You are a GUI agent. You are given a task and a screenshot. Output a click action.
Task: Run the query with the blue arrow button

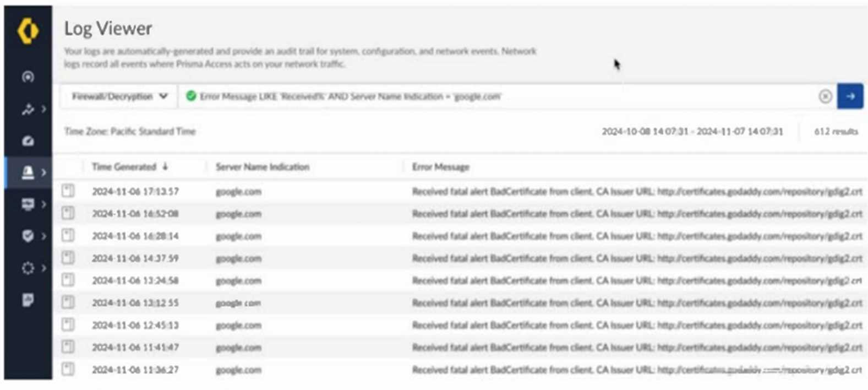click(x=850, y=96)
